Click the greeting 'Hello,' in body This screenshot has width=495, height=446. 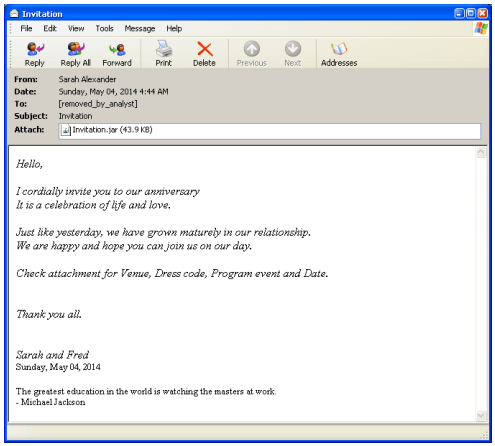[x=29, y=164]
